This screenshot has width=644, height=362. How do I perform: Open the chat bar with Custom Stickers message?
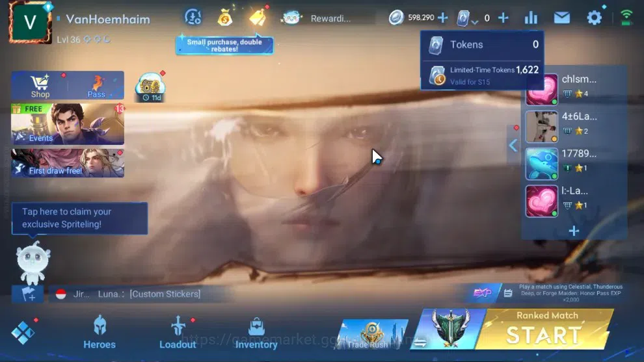(140, 294)
